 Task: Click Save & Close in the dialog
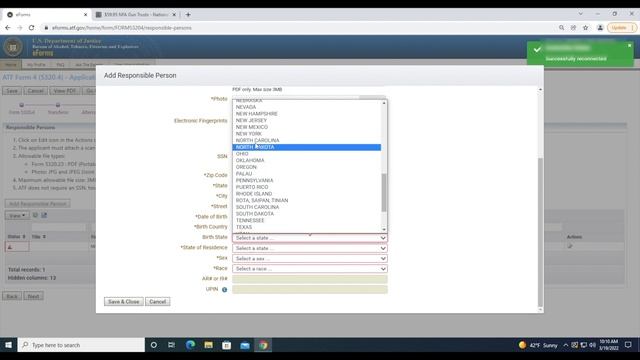click(124, 302)
